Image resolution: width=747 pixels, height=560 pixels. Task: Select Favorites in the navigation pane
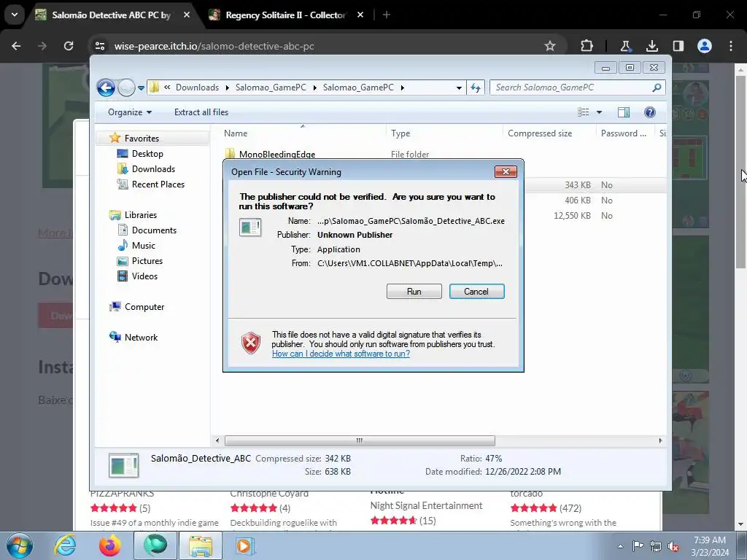pos(142,139)
